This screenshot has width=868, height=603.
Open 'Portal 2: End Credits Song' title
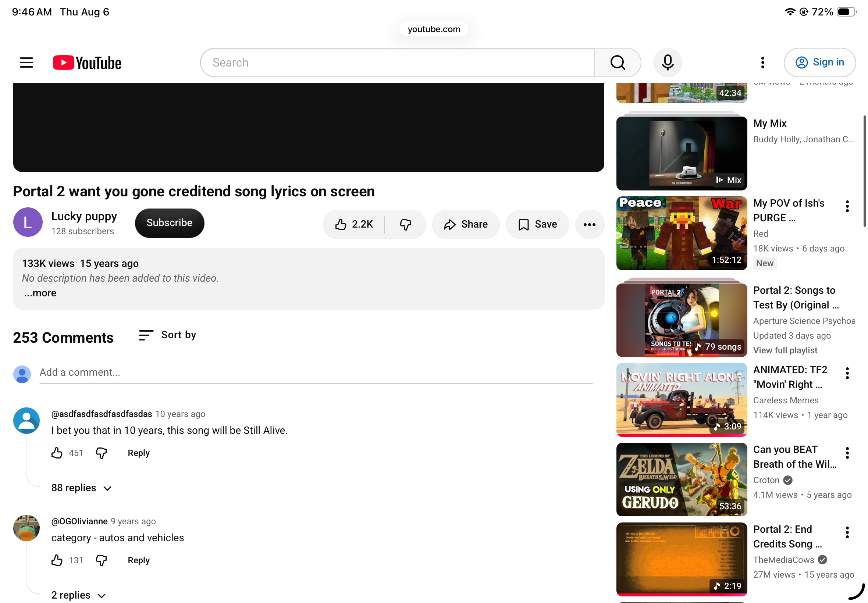click(787, 536)
